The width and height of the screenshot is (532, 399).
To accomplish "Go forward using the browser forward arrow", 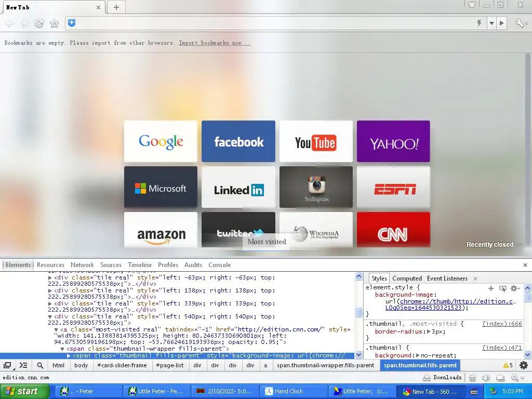I will click(x=24, y=23).
